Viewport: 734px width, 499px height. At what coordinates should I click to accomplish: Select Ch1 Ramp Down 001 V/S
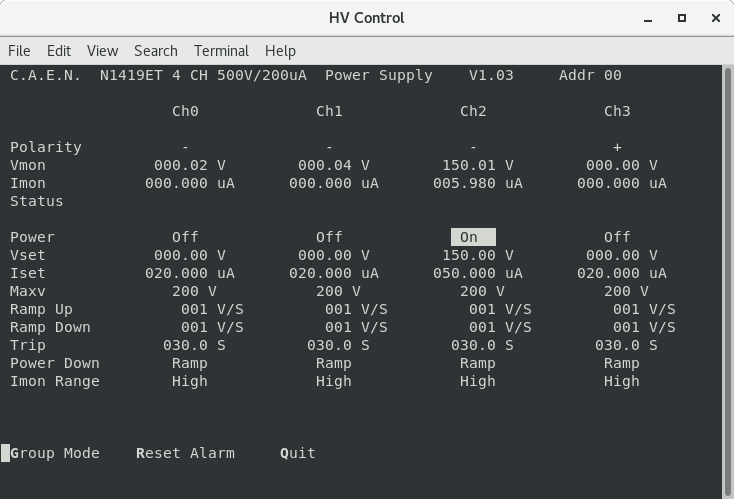coord(356,327)
